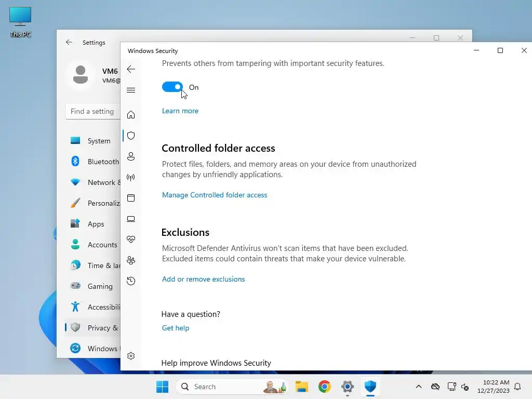This screenshot has height=399, width=532.
Task: Select the This PC desktop icon
Action: pos(20,22)
